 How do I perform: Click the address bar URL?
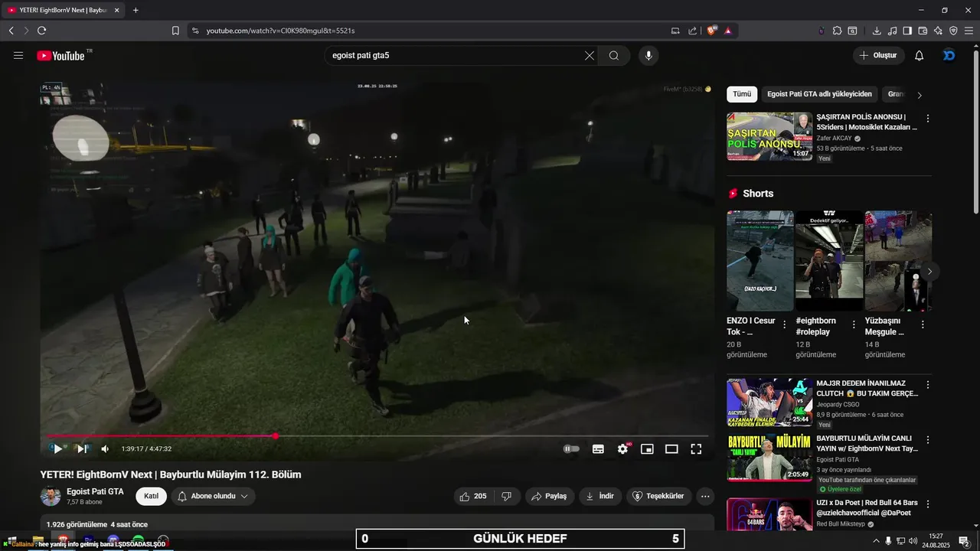click(x=280, y=31)
